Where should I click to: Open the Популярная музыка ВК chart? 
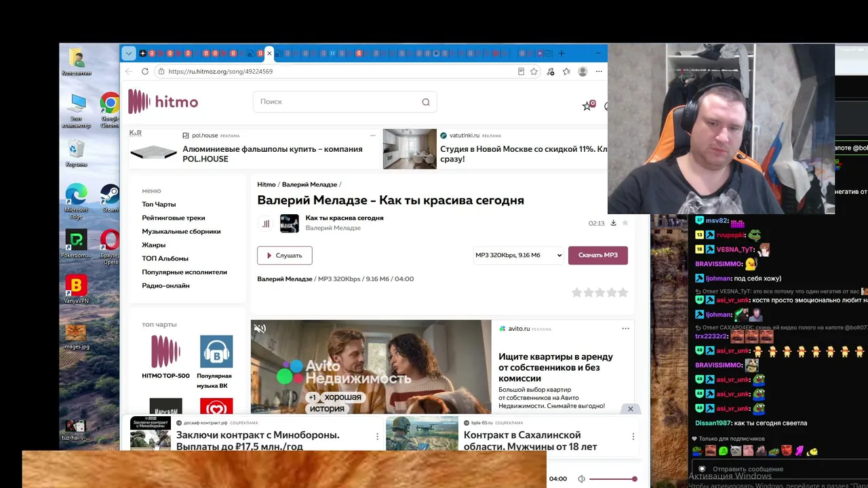click(x=216, y=352)
